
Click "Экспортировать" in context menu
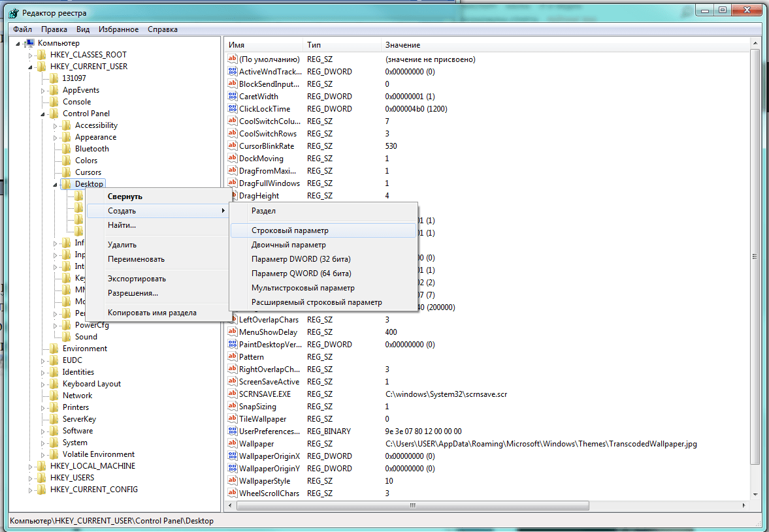click(x=137, y=279)
